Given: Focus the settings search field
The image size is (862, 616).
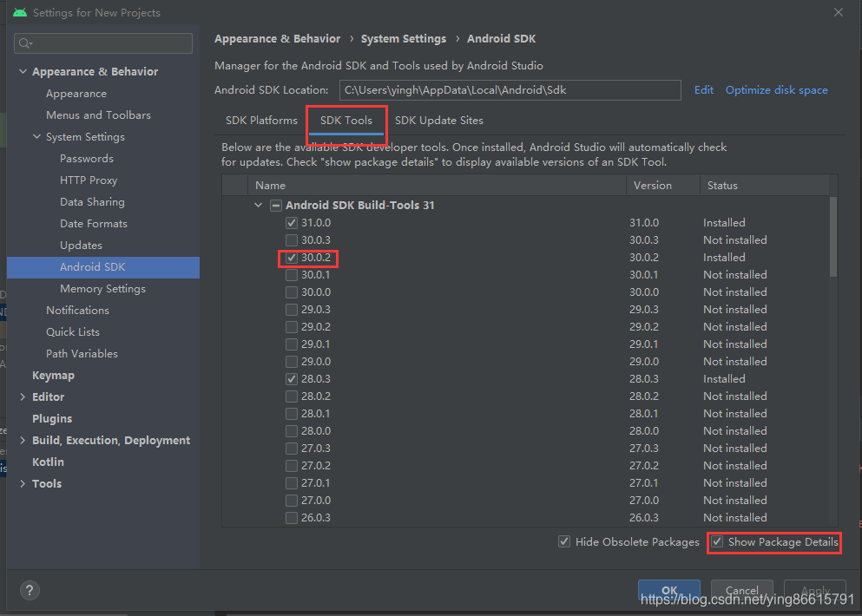Looking at the screenshot, I should (103, 43).
